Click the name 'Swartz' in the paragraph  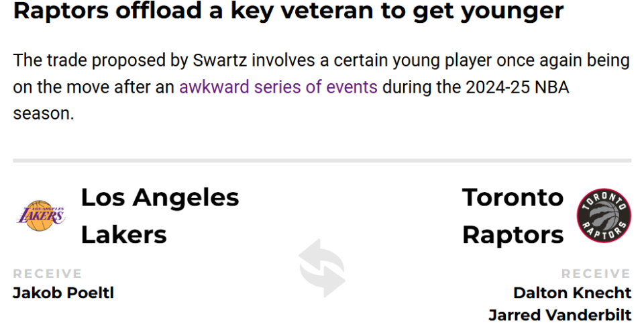(220, 60)
